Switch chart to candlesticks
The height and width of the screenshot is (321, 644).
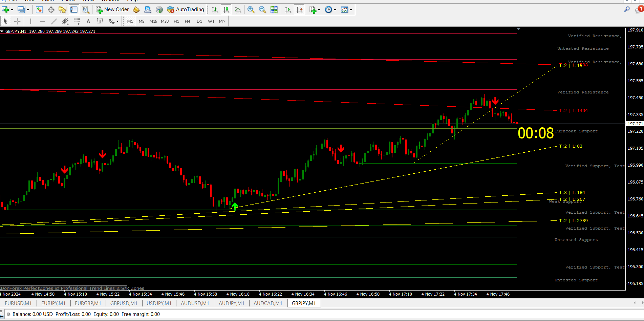pyautogui.click(x=226, y=9)
